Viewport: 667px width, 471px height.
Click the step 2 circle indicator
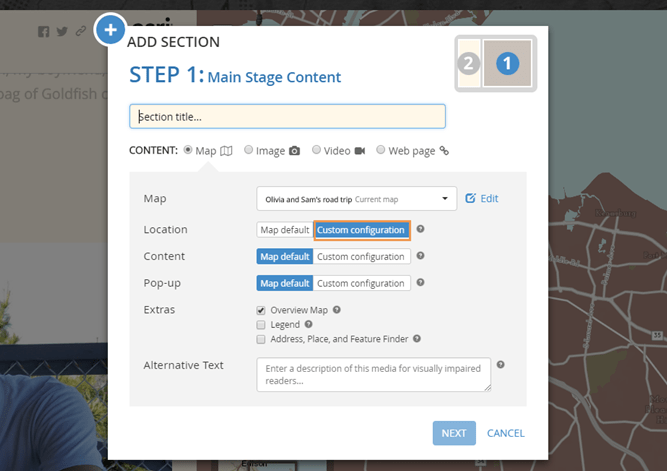468,64
